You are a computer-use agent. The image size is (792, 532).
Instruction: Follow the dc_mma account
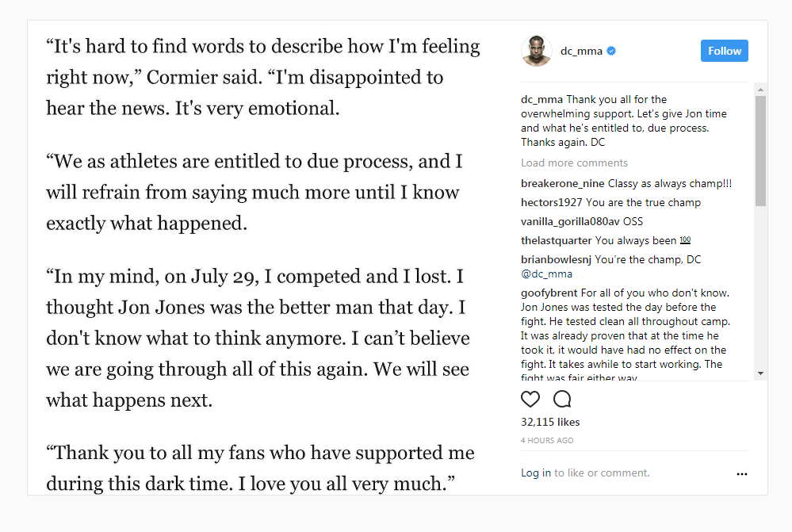coord(725,51)
